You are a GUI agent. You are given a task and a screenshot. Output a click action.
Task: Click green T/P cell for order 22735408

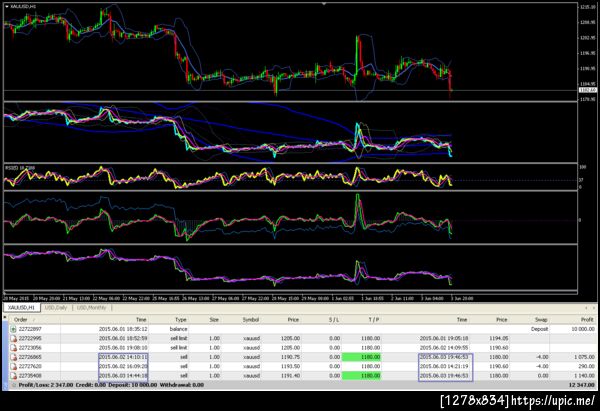(361, 376)
